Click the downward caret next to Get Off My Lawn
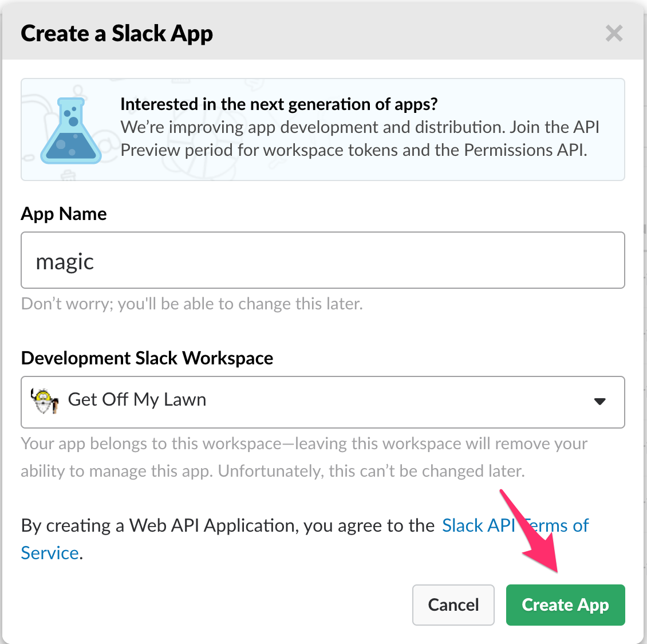 click(600, 402)
